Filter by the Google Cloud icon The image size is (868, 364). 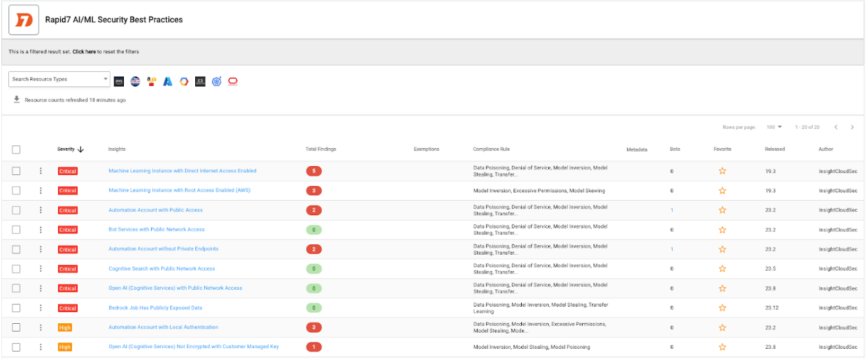184,82
